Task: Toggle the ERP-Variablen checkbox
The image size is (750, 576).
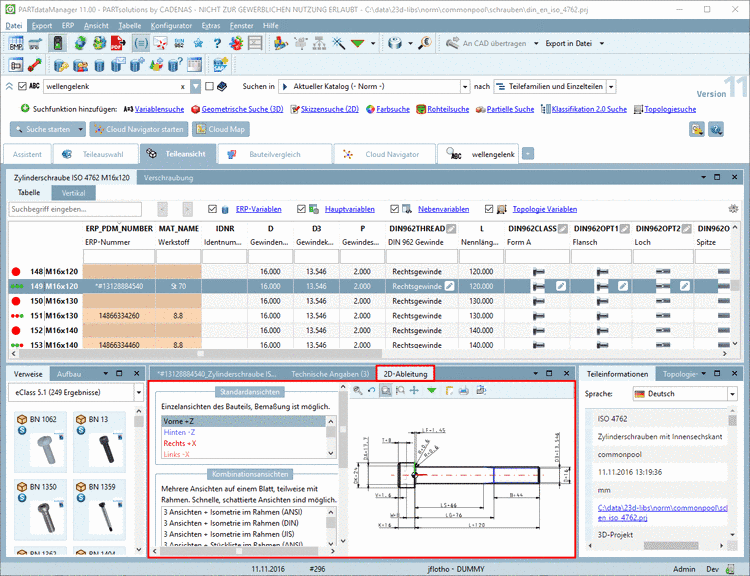Action: (x=212, y=209)
